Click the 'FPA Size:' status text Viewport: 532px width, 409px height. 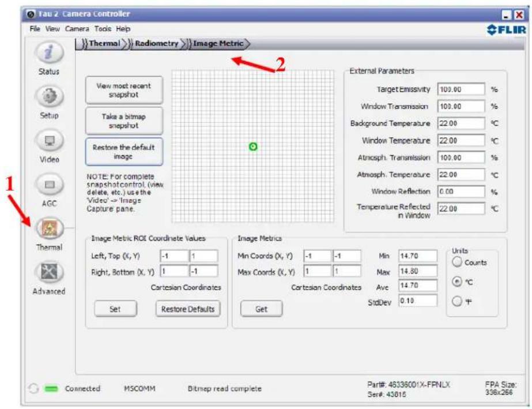click(501, 385)
